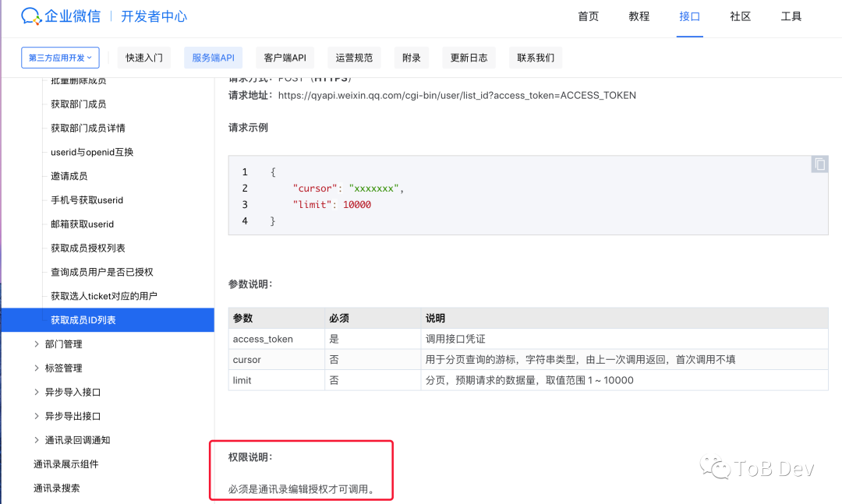842x504 pixels.
Task: Open the 教程 menu item
Action: click(x=639, y=16)
